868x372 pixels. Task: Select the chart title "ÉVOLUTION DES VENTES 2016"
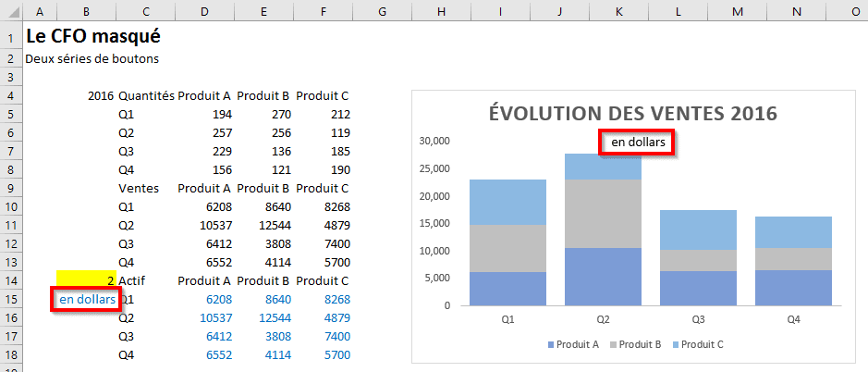[x=632, y=114]
